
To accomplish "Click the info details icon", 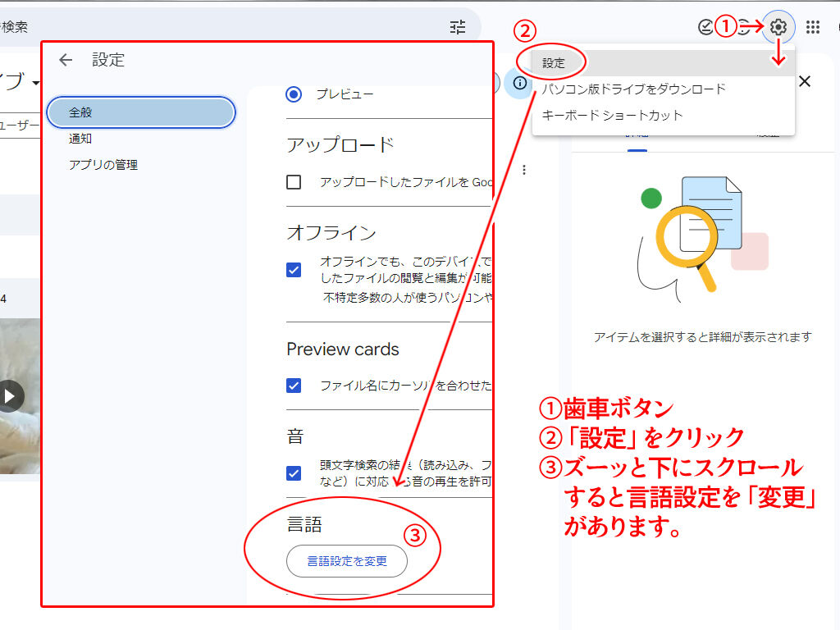I will pyautogui.click(x=519, y=83).
